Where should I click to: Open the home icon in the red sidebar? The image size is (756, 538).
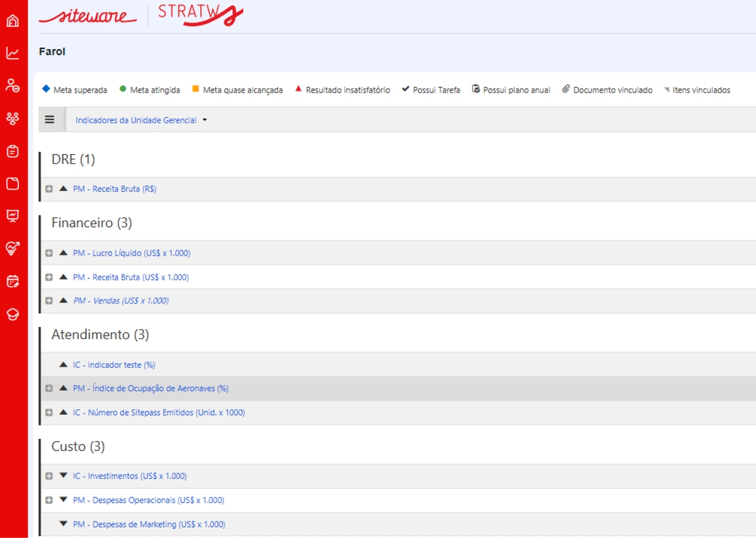click(13, 21)
